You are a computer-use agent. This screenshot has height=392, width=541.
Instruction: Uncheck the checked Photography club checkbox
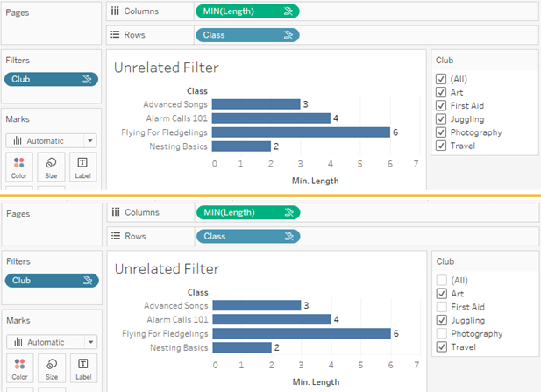tap(441, 132)
